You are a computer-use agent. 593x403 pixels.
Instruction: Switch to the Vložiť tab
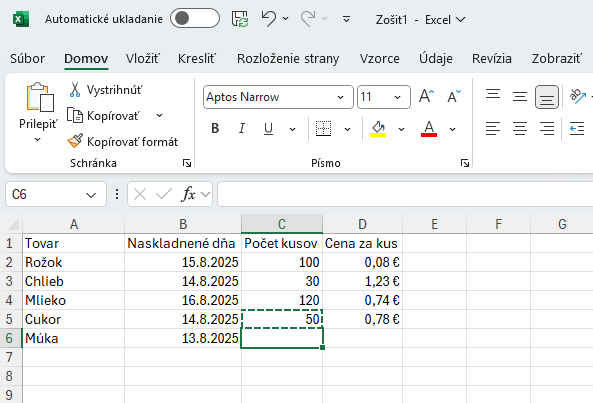(x=143, y=59)
